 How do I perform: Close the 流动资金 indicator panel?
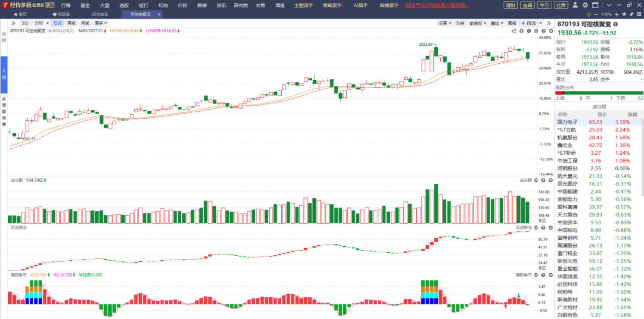click(550, 227)
